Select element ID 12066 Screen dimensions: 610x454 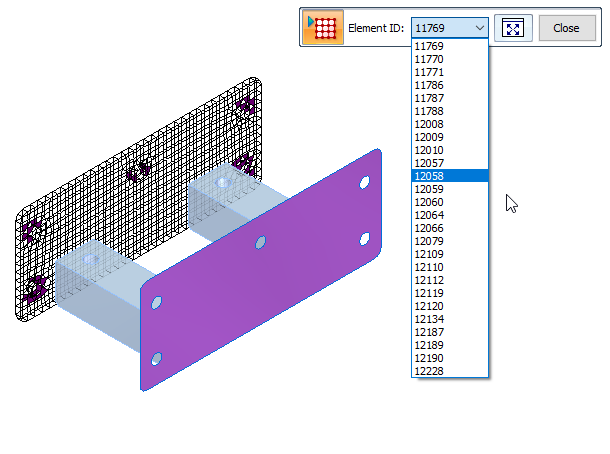pyautogui.click(x=450, y=228)
